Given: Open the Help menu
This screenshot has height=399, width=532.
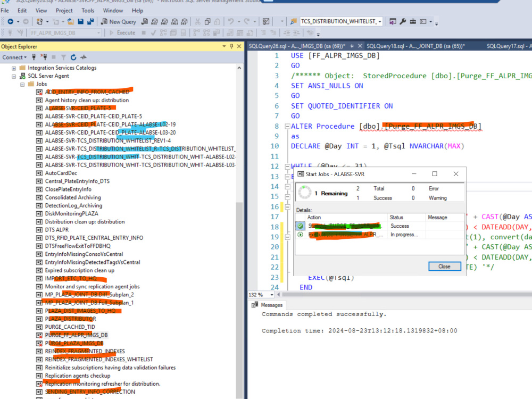Looking at the screenshot, I should (137, 11).
